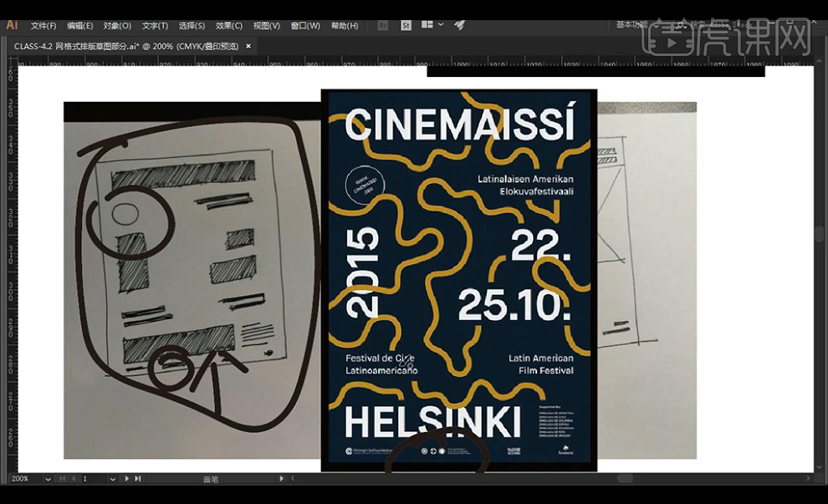
Task: Open Adobe Bridge with the Br icon
Action: pos(383,25)
